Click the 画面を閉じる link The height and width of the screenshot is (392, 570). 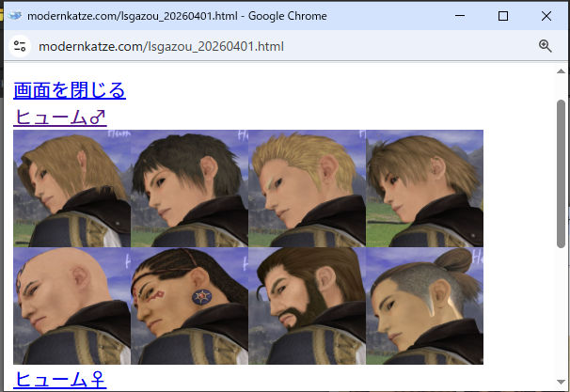tap(69, 90)
